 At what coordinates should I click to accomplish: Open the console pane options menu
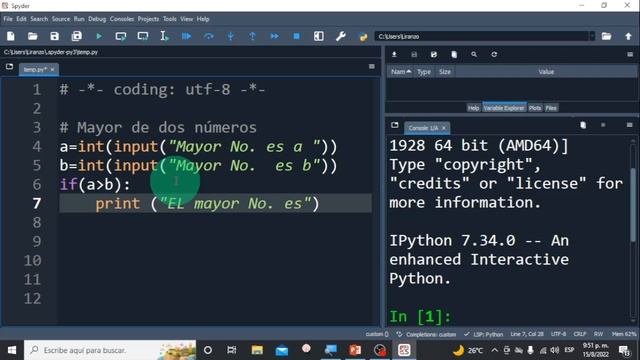629,125
